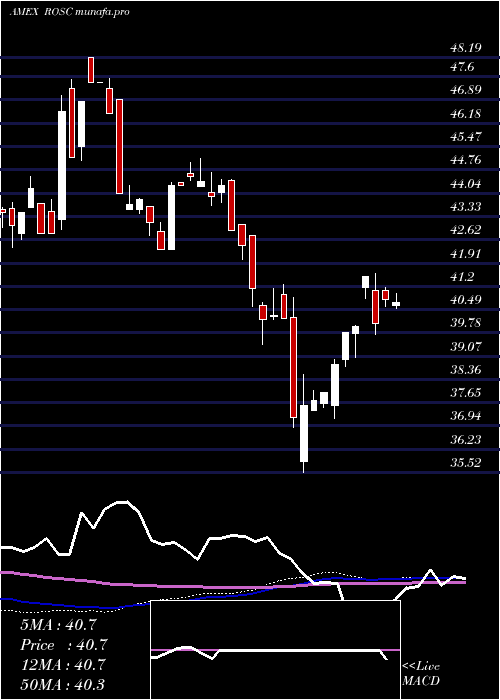Click the 41.91 price axis label
Screen dimensions: 500x700
[466, 253]
